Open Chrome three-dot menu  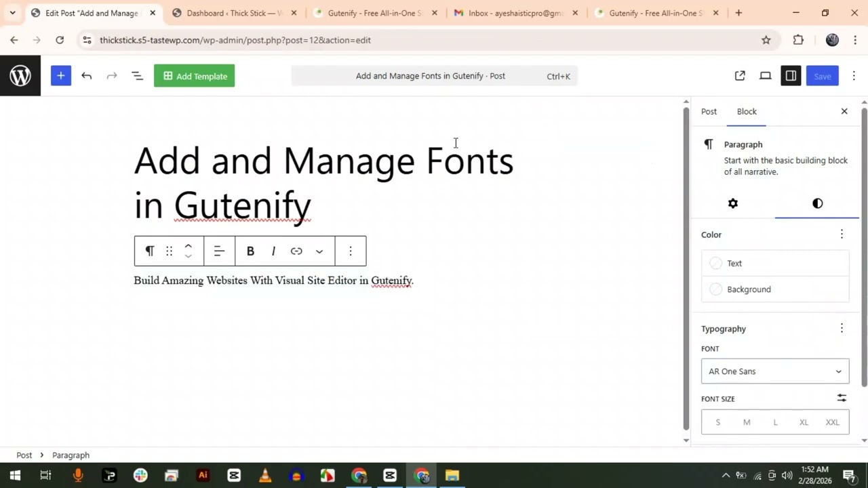[x=854, y=40]
